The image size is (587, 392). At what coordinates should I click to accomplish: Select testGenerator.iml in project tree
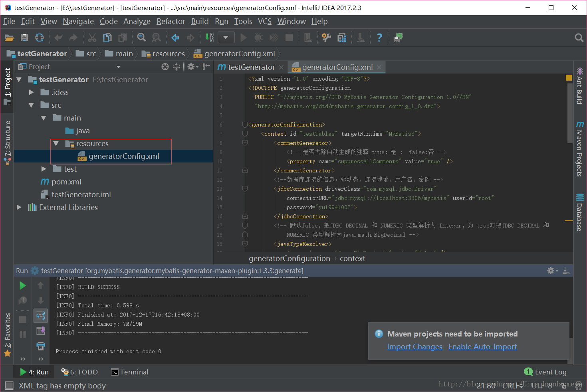point(76,194)
